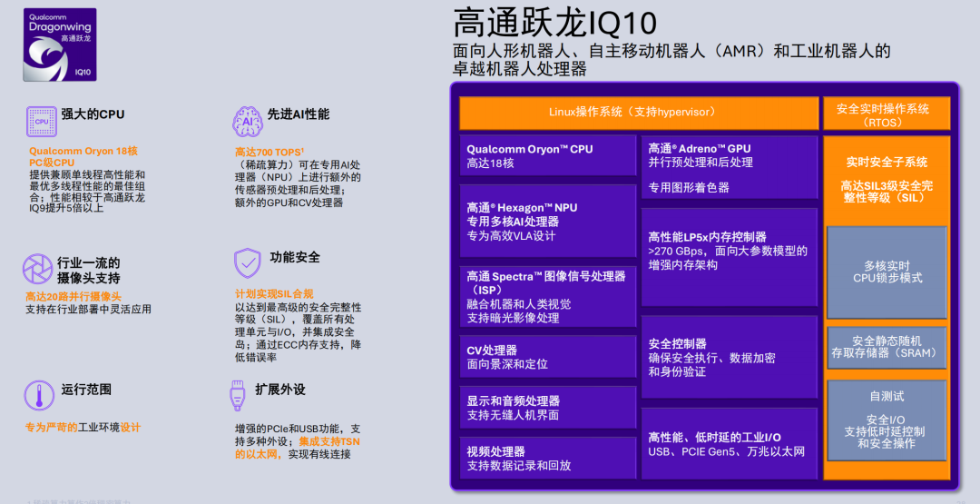Click text 面向景深和定位

pos(507,364)
